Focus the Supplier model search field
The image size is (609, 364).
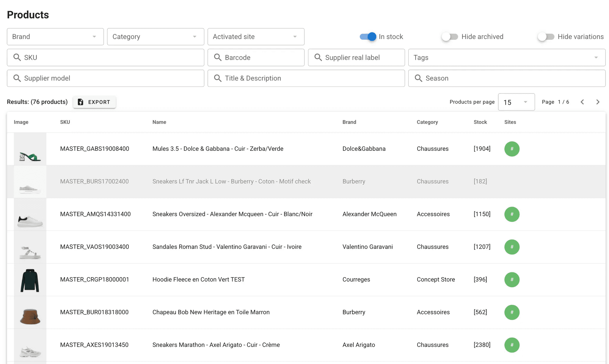click(x=106, y=78)
